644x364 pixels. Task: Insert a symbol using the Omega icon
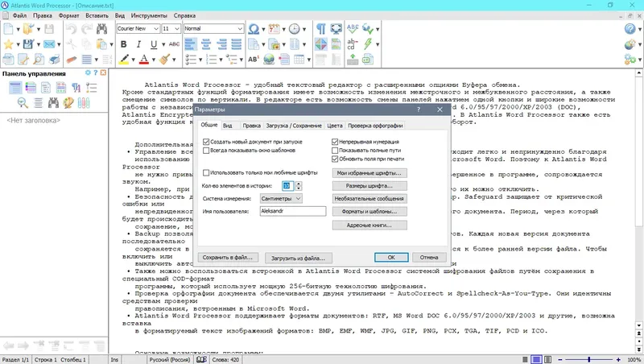click(254, 29)
